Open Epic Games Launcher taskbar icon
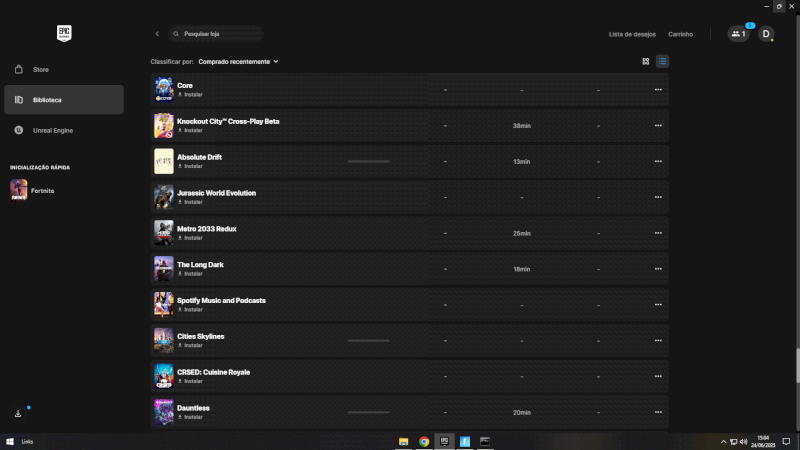Image resolution: width=800 pixels, height=450 pixels. click(x=444, y=441)
